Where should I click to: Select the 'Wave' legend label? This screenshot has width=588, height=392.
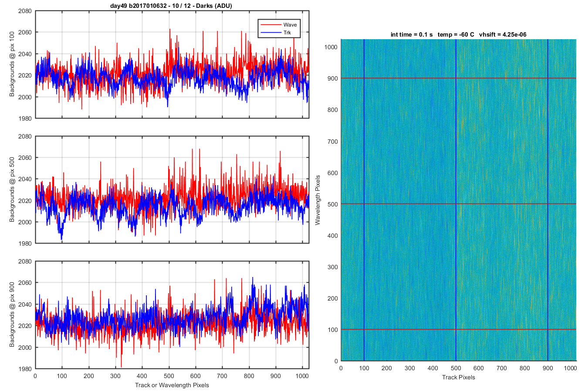[290, 25]
